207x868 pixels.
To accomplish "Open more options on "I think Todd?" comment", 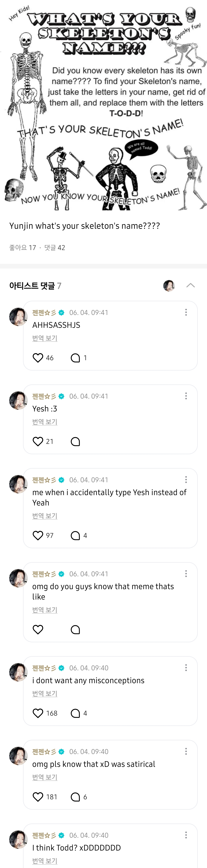I will coord(186,835).
